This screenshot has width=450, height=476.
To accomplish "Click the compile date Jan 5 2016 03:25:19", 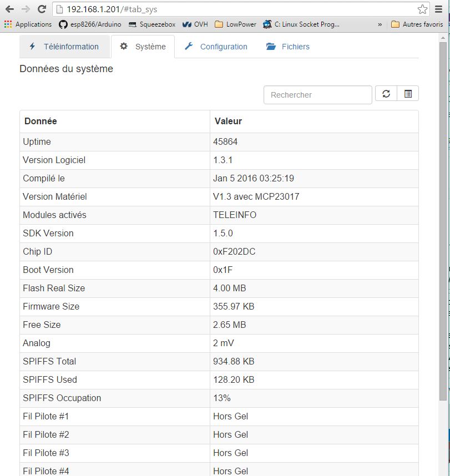I will [254, 178].
